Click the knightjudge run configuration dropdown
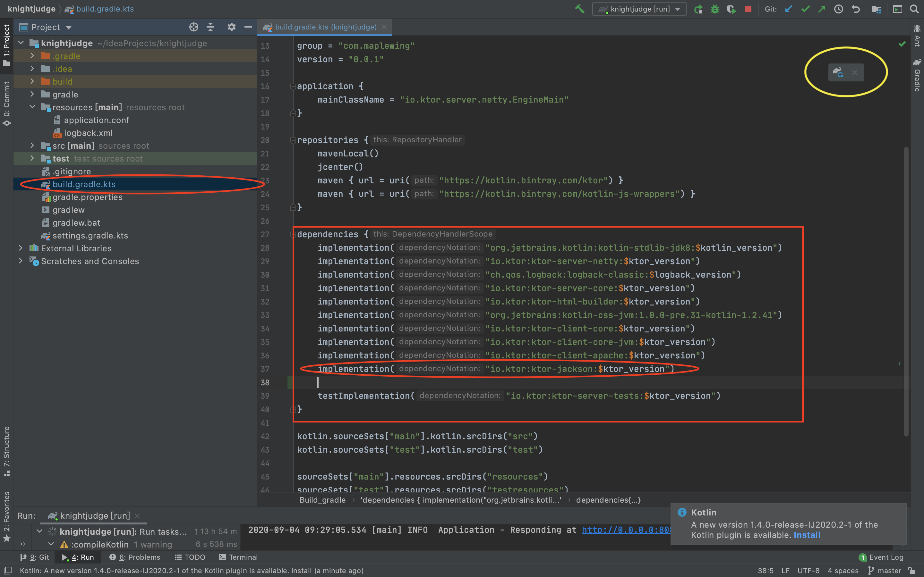Viewport: 924px width, 577px height. point(635,9)
